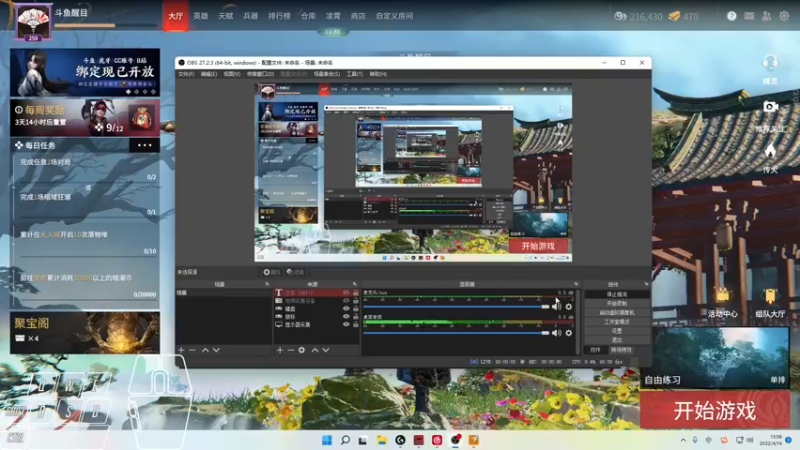Show hidden icons chevron in system tray
800x450 pixels.
click(683, 440)
